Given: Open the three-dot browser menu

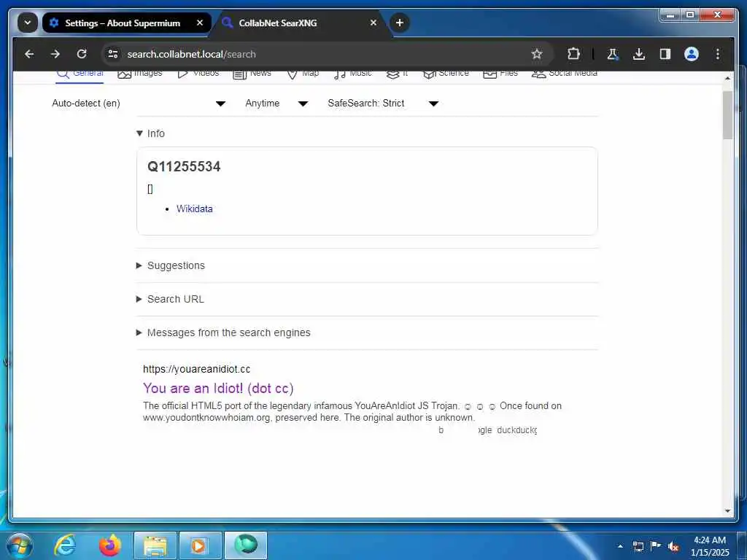Looking at the screenshot, I should point(718,54).
